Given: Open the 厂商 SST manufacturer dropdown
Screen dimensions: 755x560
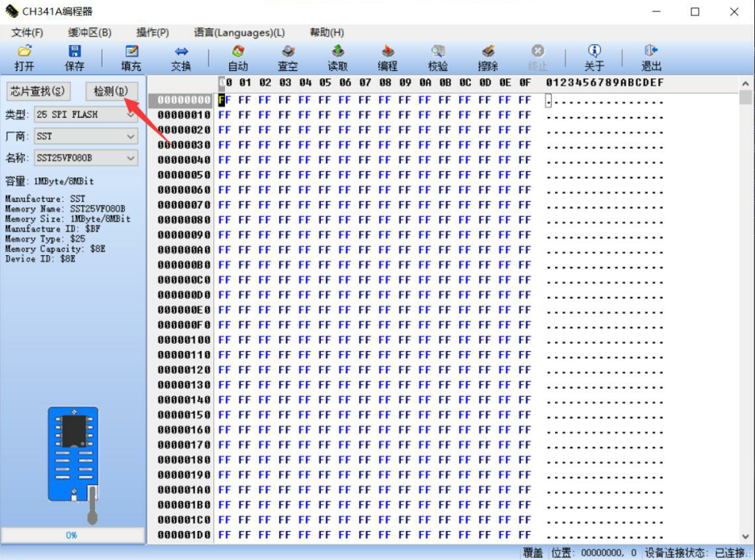Looking at the screenshot, I should [x=86, y=136].
